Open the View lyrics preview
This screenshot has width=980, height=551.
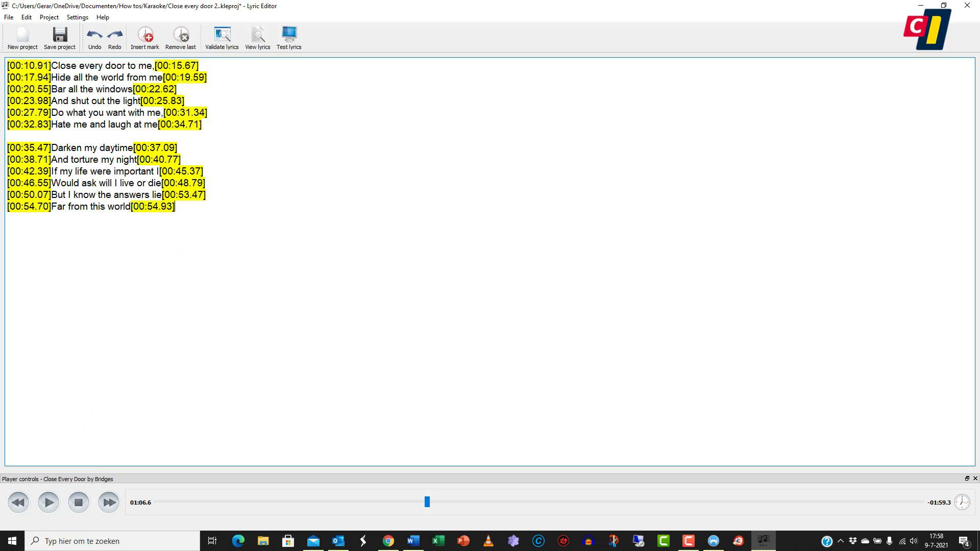coord(257,37)
